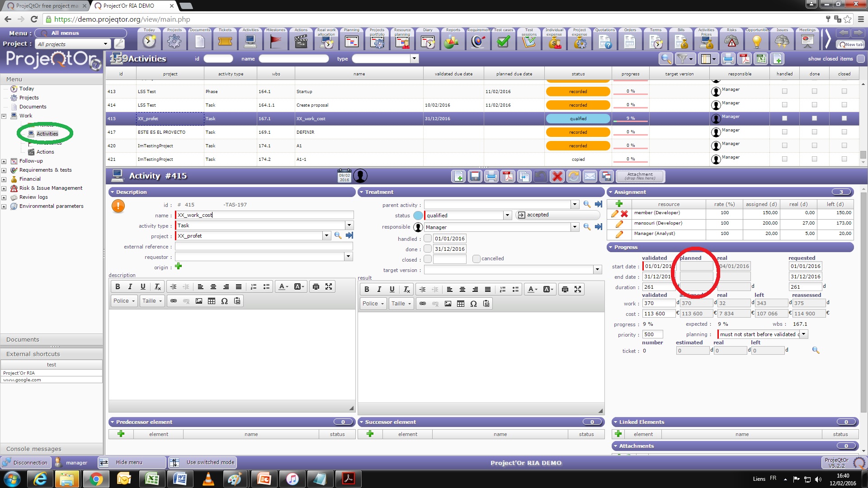Click the refresh activity icon
Viewport: 868px width, 488px height.
(x=574, y=176)
